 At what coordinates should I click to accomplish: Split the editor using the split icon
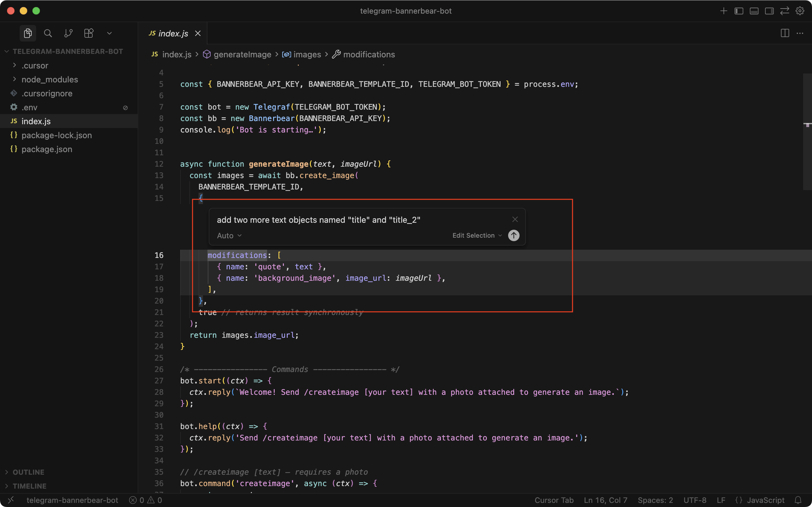click(785, 33)
